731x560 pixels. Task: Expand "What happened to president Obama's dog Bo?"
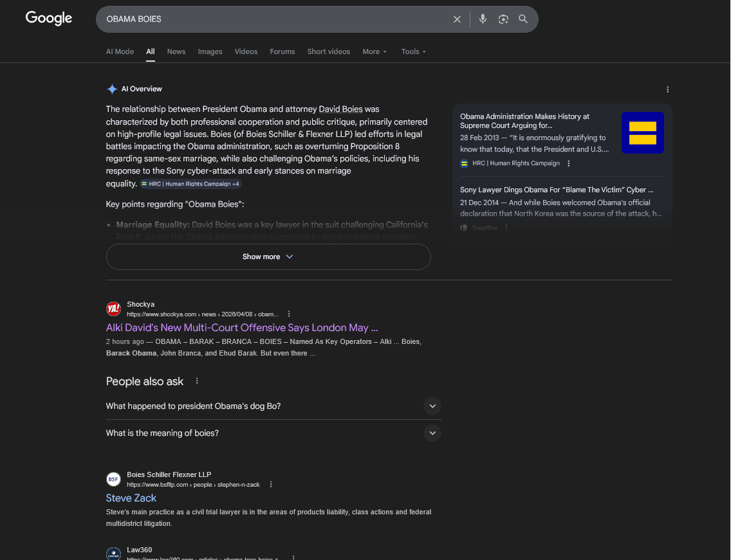[x=432, y=406]
